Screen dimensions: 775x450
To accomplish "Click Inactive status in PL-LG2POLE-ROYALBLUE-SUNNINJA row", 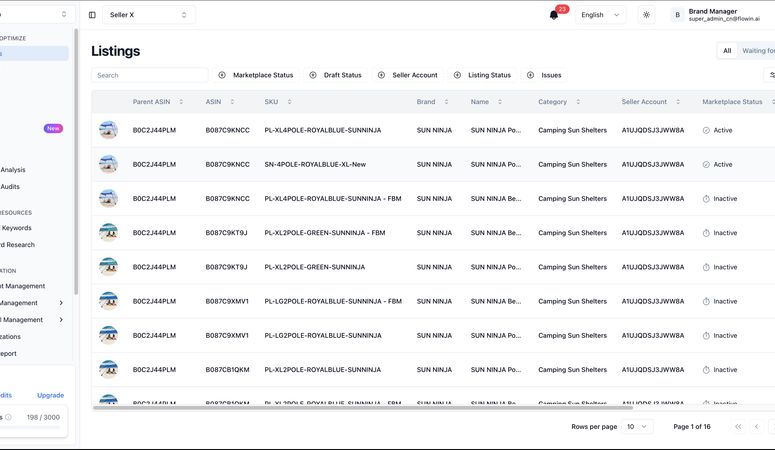I will point(720,335).
